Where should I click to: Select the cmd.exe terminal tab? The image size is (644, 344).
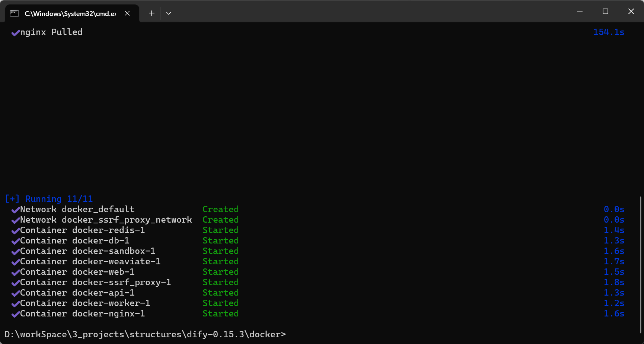coord(67,13)
